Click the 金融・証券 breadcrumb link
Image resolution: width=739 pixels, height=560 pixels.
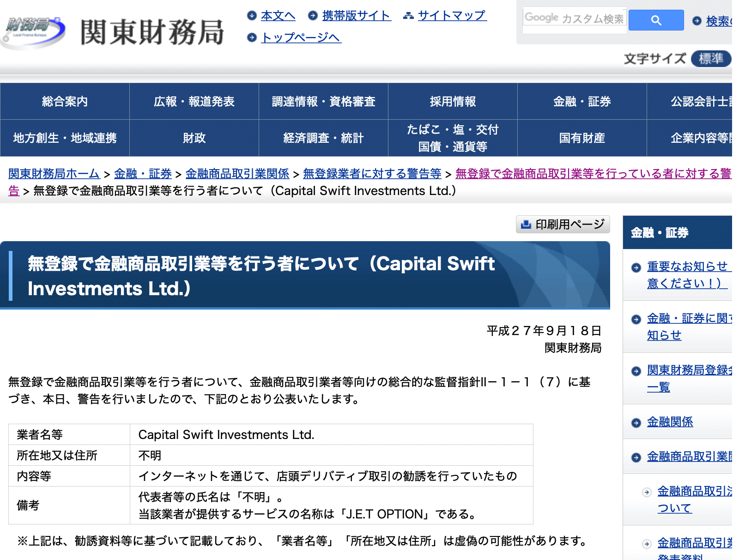[x=143, y=174]
